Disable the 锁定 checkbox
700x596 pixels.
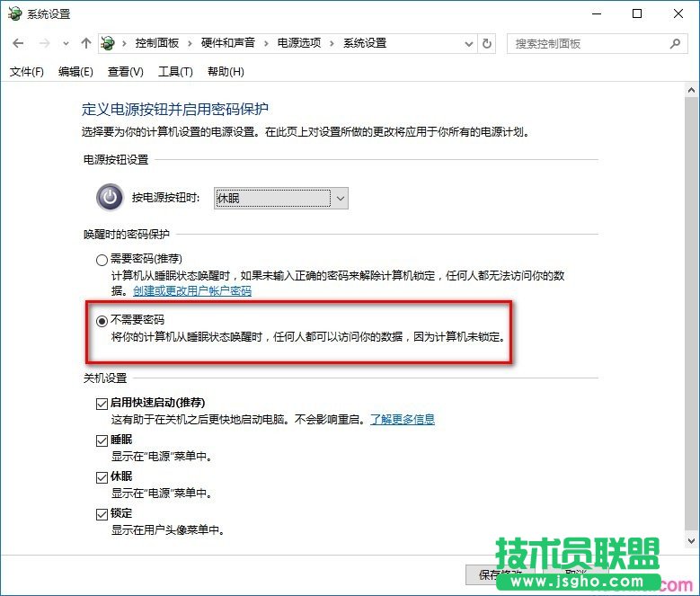(102, 513)
